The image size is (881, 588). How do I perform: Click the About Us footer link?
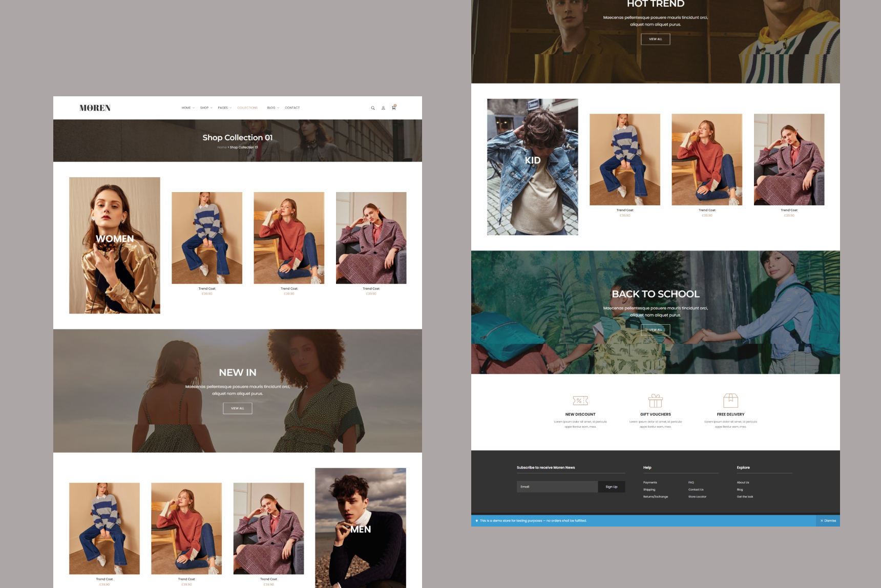pos(743,482)
